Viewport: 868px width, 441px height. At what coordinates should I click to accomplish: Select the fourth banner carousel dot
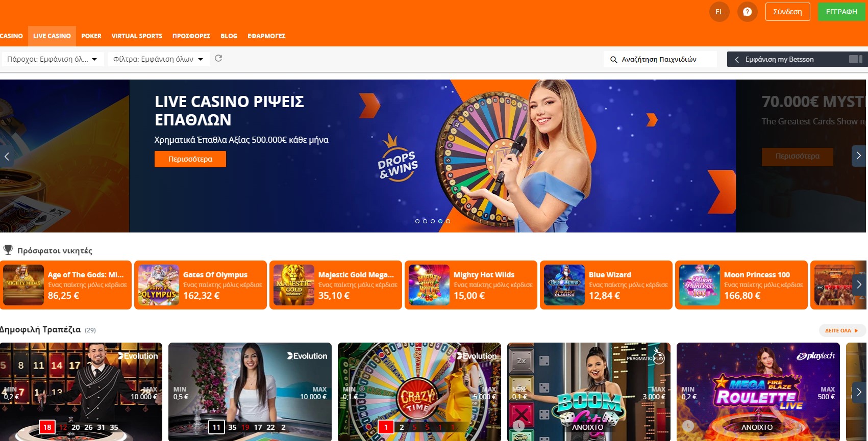[440, 221]
